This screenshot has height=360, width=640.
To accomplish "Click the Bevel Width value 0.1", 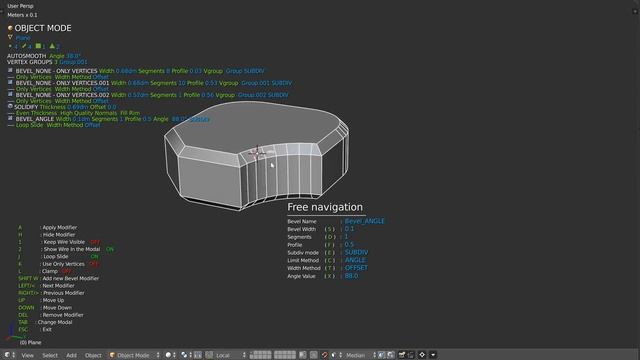I will coord(349,229).
